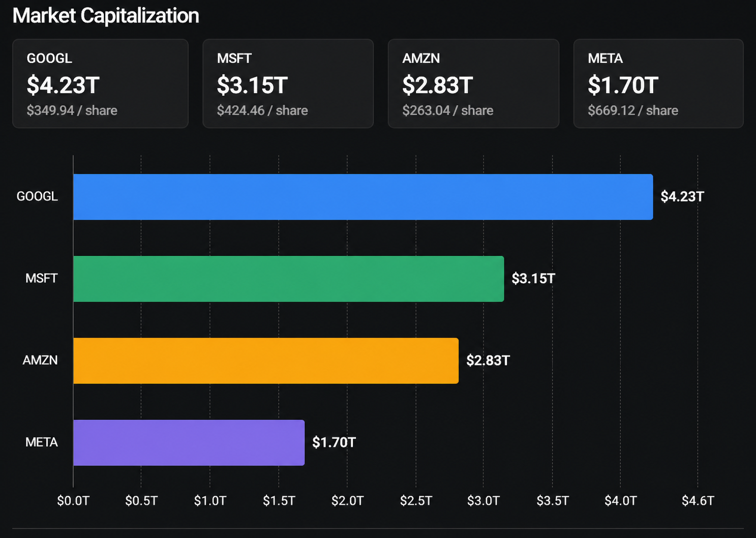Click the META $1.70T summary card
Image resolution: width=756 pixels, height=538 pixels.
point(658,83)
